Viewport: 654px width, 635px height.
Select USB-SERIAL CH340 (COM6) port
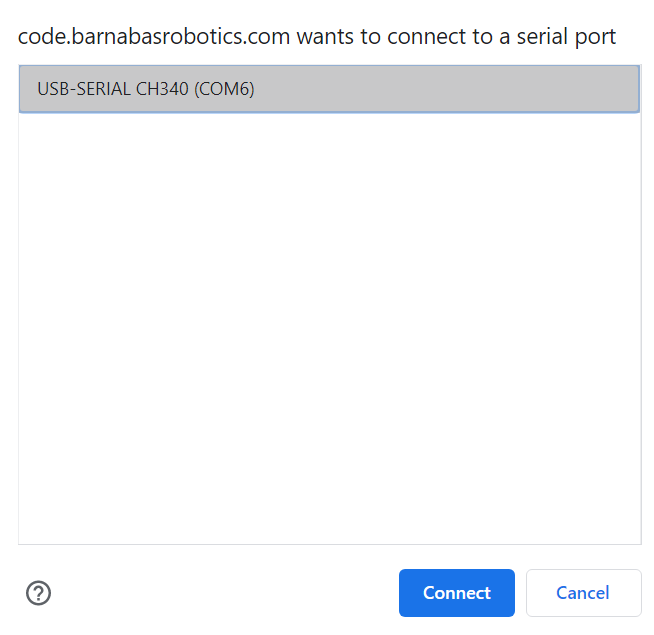[x=146, y=89]
